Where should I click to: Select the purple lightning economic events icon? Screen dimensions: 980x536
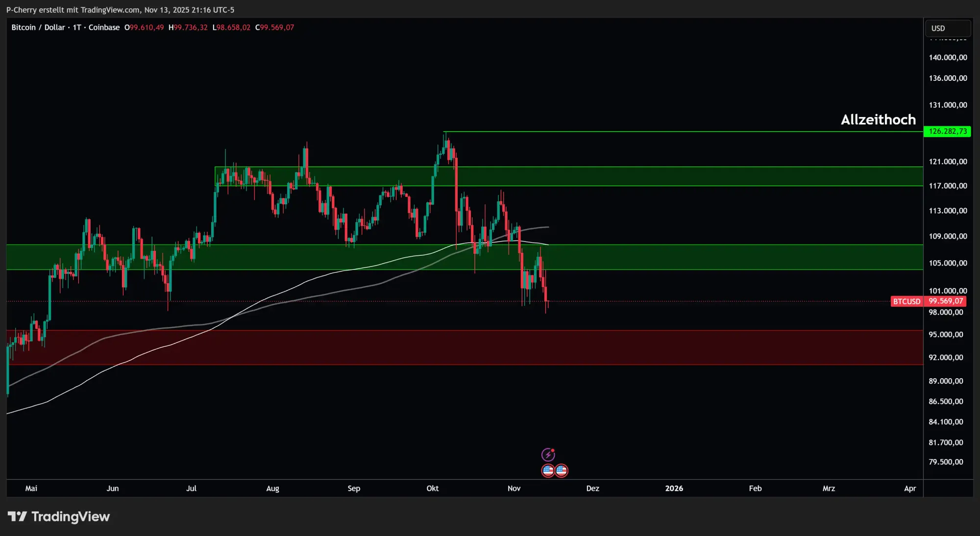[x=548, y=454]
